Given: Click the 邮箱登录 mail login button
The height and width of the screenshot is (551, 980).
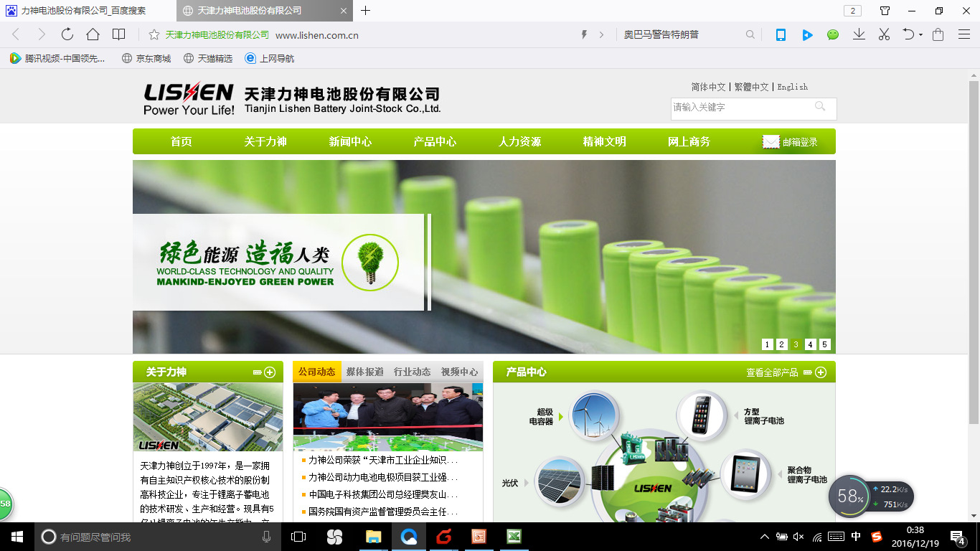Looking at the screenshot, I should (x=790, y=142).
